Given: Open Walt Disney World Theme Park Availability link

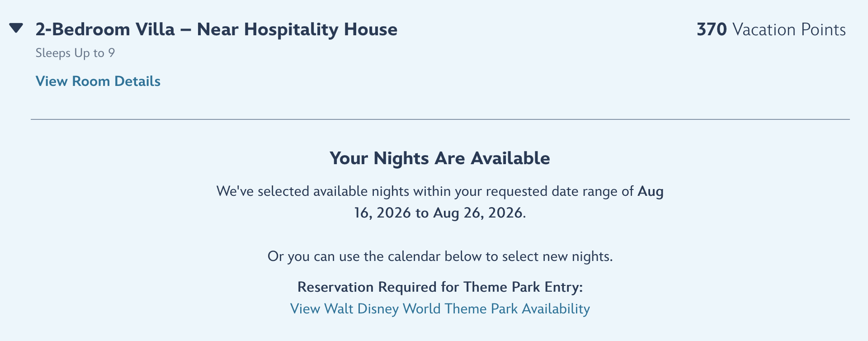Looking at the screenshot, I should pos(439,308).
